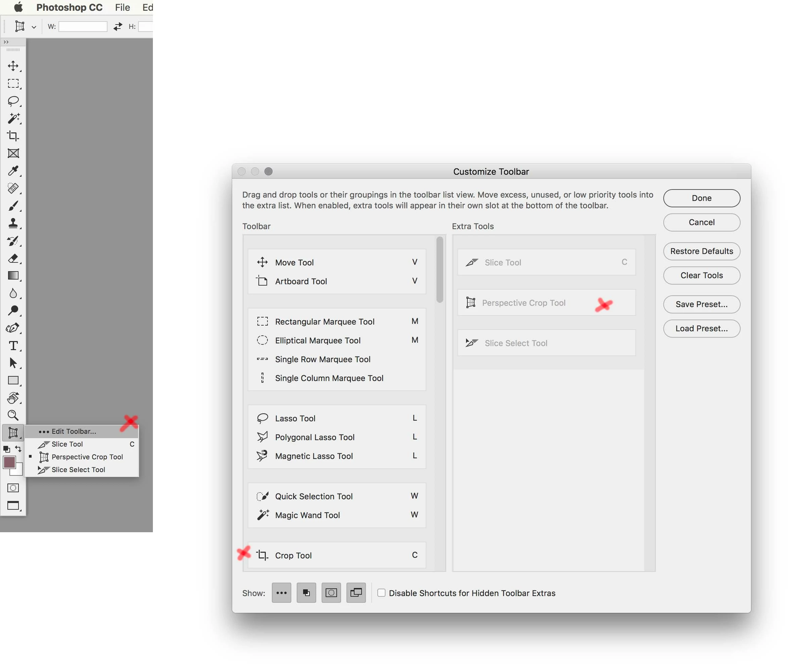Choose Slice Select Tool from flyout
The height and width of the screenshot is (672, 791).
78,470
